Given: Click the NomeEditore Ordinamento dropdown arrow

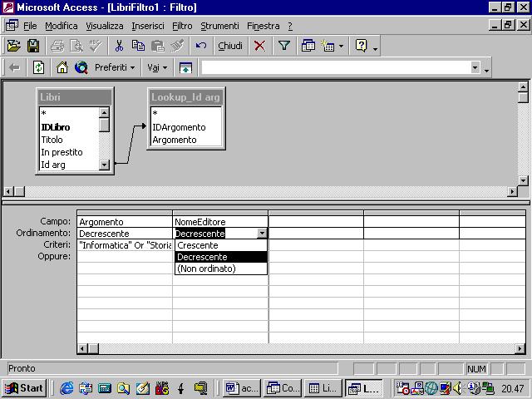Looking at the screenshot, I should [262, 234].
